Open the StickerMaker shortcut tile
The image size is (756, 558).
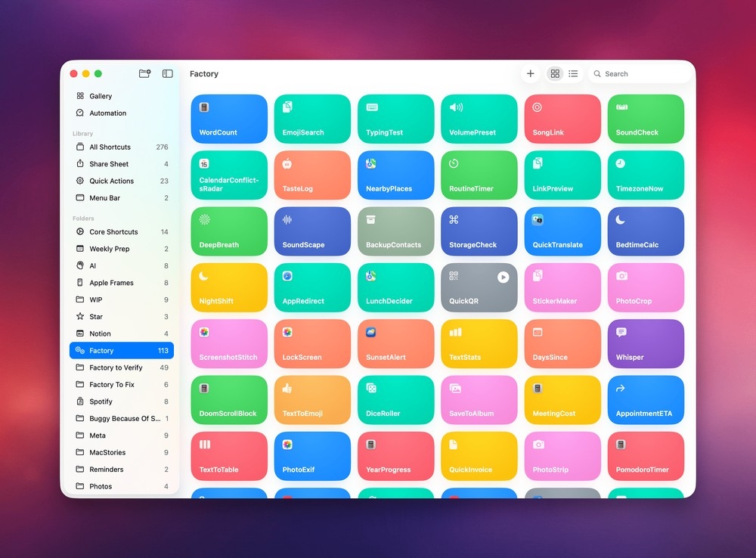pyautogui.click(x=562, y=287)
